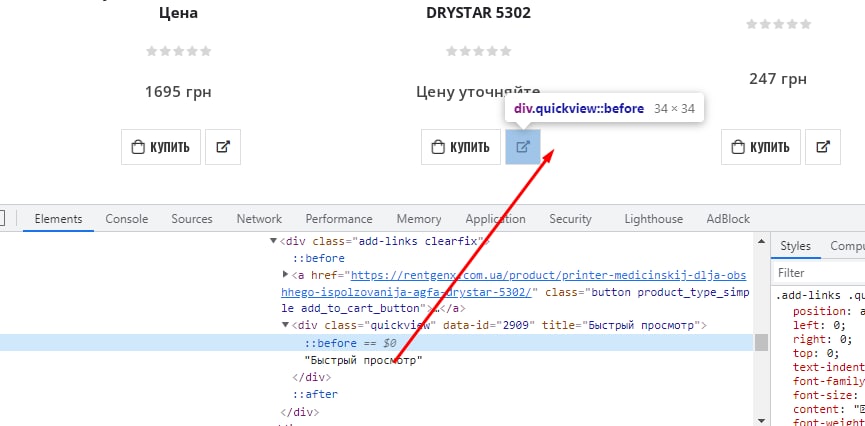The image size is (865, 426).
Task: Open quick view icon for 1695 грн product
Action: click(223, 147)
